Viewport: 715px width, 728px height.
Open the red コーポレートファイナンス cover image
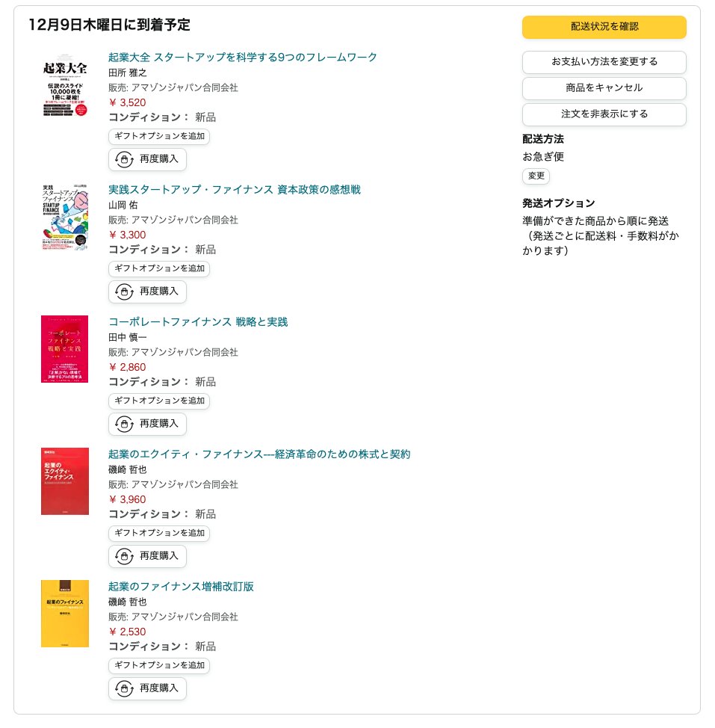coord(65,349)
